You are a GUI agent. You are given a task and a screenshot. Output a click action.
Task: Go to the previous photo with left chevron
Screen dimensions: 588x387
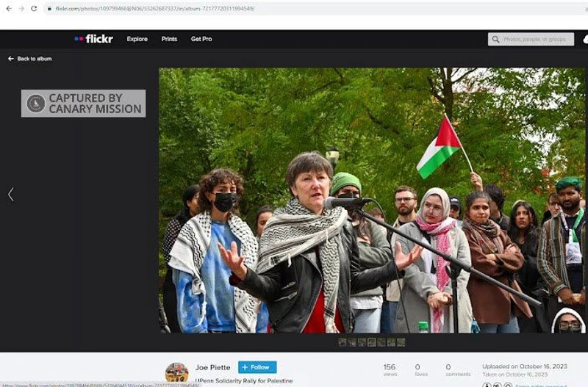10,194
